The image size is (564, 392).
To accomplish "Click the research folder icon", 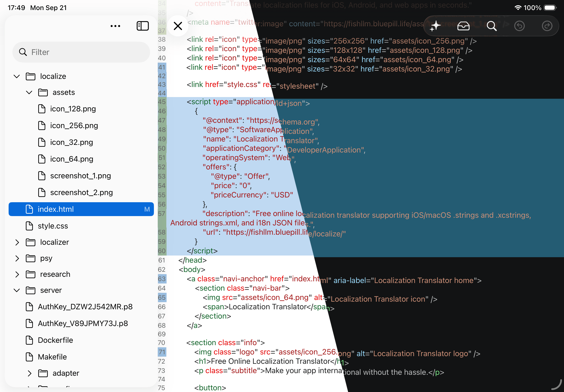I will (x=30, y=274).
